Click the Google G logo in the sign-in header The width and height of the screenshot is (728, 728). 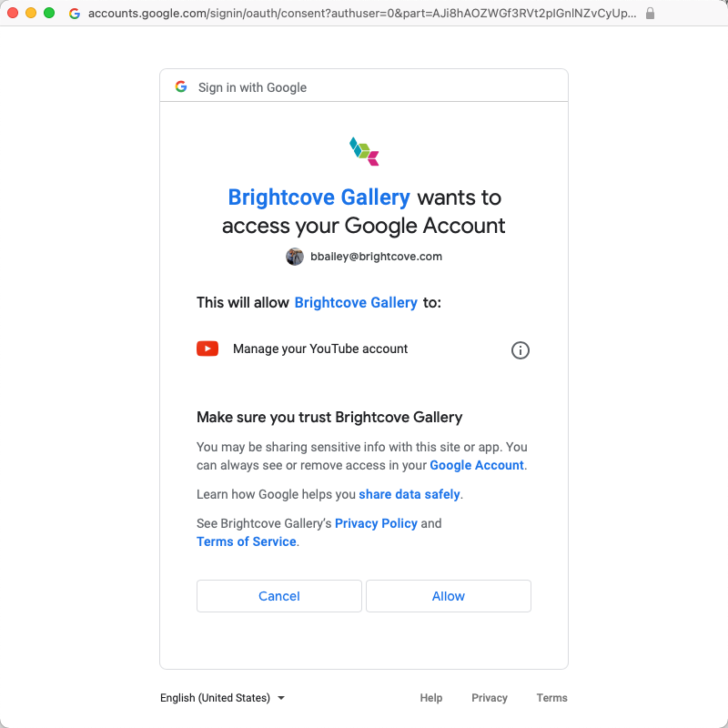pos(181,86)
